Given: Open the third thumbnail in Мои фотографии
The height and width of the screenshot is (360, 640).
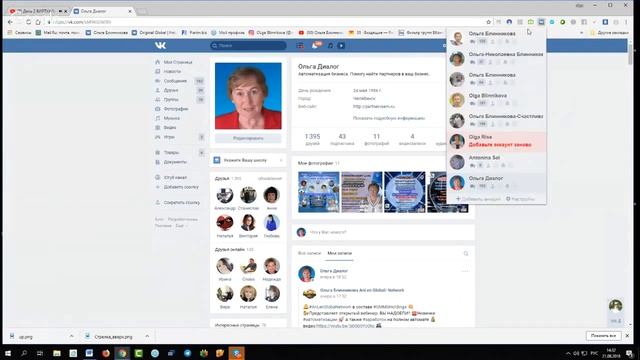Looking at the screenshot, I should 404,192.
